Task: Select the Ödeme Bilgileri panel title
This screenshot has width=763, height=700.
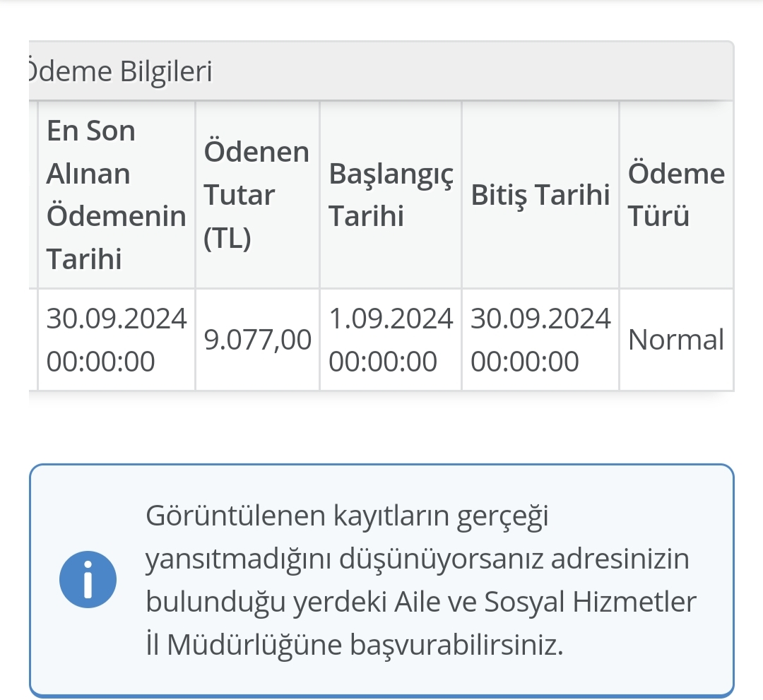Action: pyautogui.click(x=119, y=71)
